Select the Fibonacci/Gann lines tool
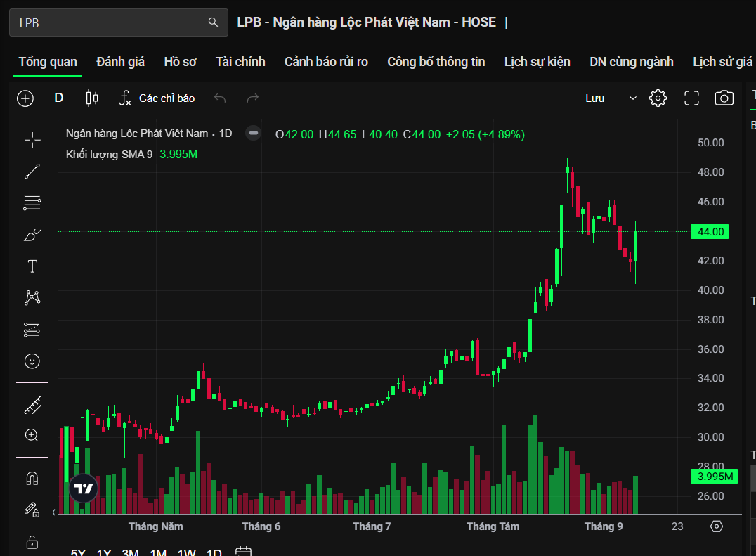Image resolution: width=756 pixels, height=556 pixels. 32,203
